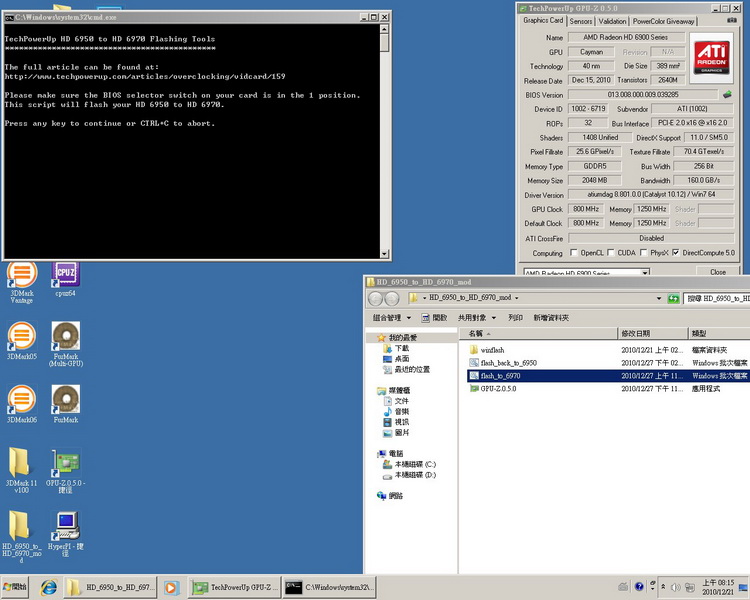The width and height of the screenshot is (750, 600).
Task: Open the Start button
Action: [x=15, y=587]
